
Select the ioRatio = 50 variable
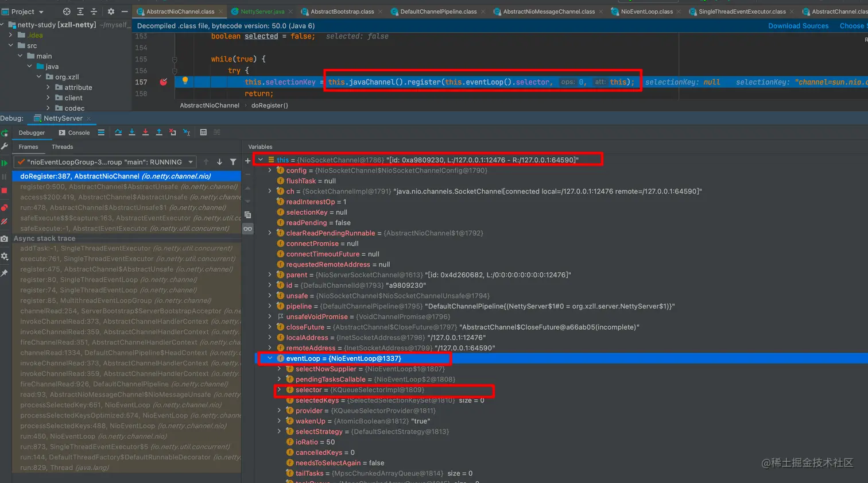tap(315, 442)
